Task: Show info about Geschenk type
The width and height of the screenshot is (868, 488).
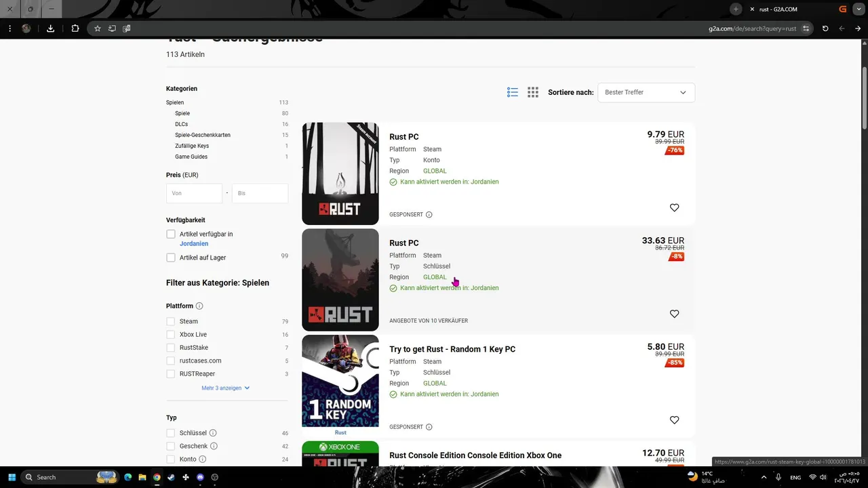Action: 214,446
